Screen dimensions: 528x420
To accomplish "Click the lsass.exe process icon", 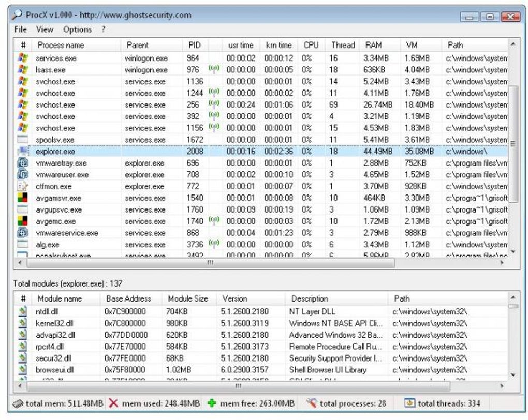I will [x=23, y=70].
